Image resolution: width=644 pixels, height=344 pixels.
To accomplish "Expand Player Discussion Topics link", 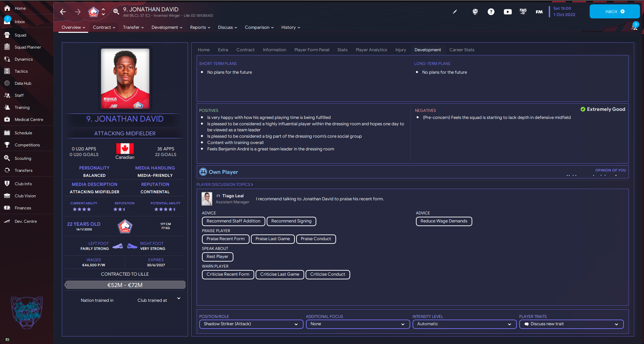I will tap(225, 185).
